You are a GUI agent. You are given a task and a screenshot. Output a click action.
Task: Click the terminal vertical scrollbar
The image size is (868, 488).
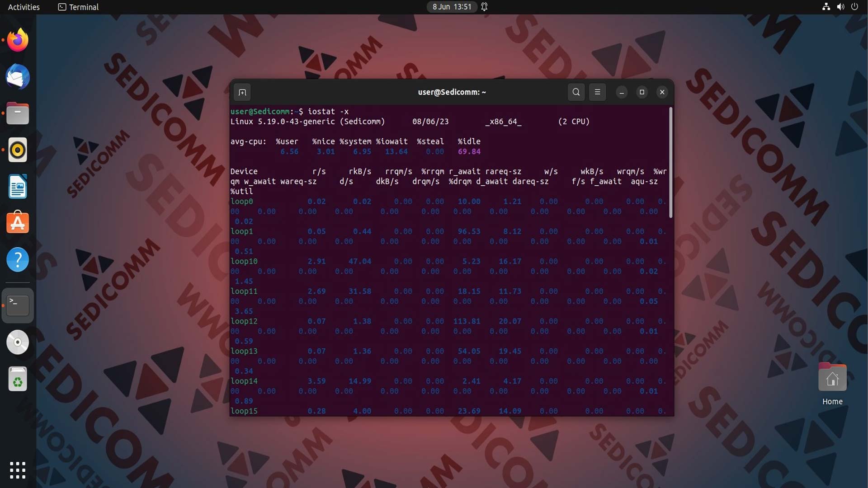click(x=670, y=163)
